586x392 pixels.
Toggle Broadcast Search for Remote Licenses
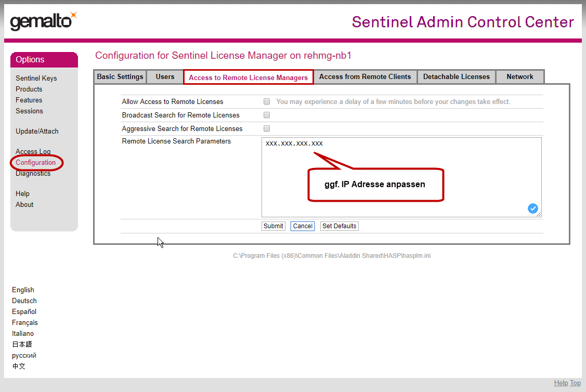[x=267, y=115]
